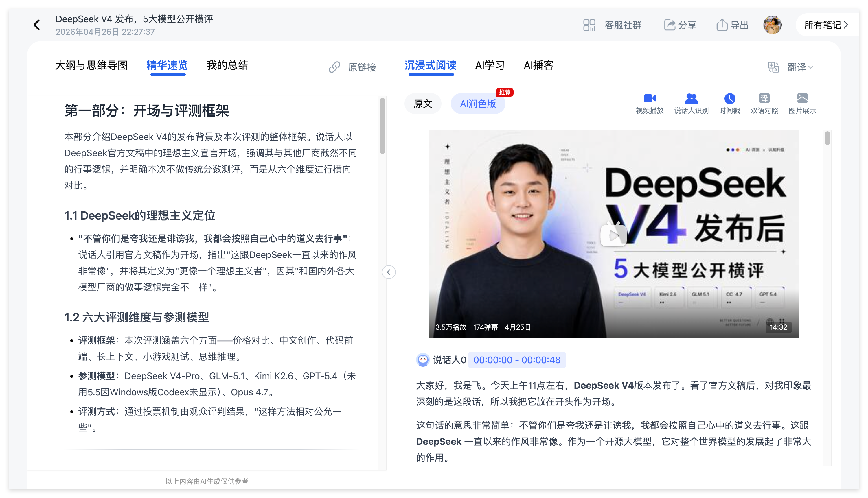
Task: Open the 客服社群 QR code icon
Action: coord(589,25)
